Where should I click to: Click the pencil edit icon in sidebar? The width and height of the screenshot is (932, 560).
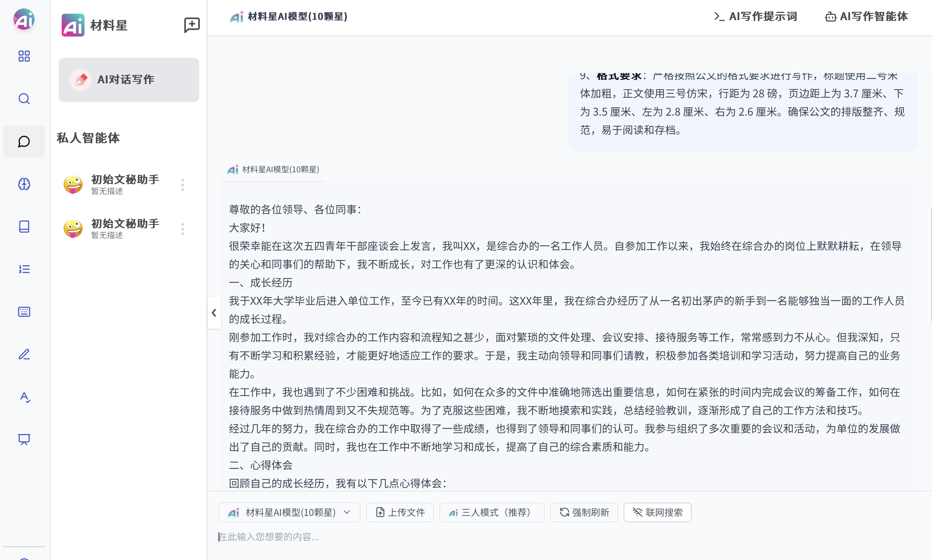(x=24, y=355)
